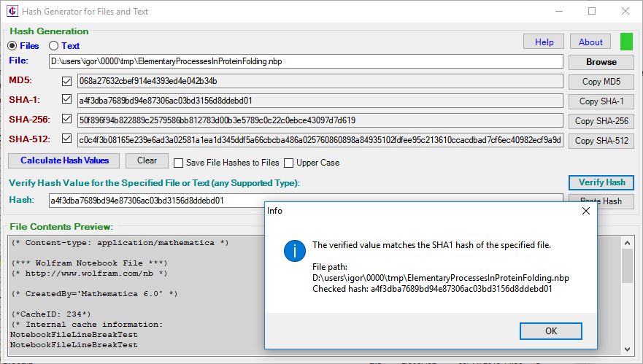Toggle the SHA-1 checkbox

[x=67, y=100]
